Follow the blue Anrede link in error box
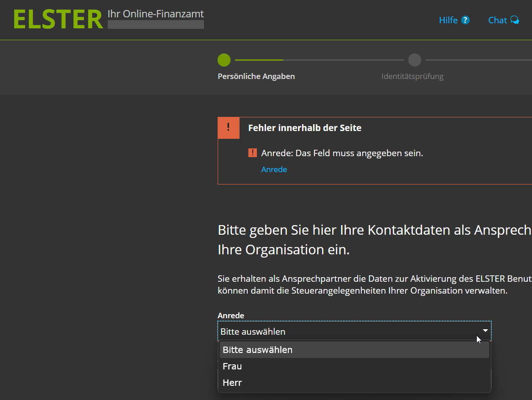This screenshot has width=532, height=400. 274,169
